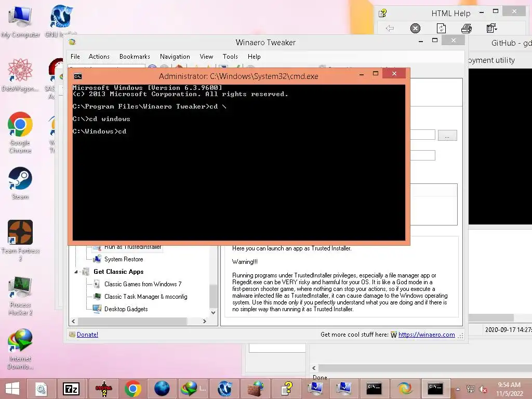Select Get Classic Apps category

118,272
